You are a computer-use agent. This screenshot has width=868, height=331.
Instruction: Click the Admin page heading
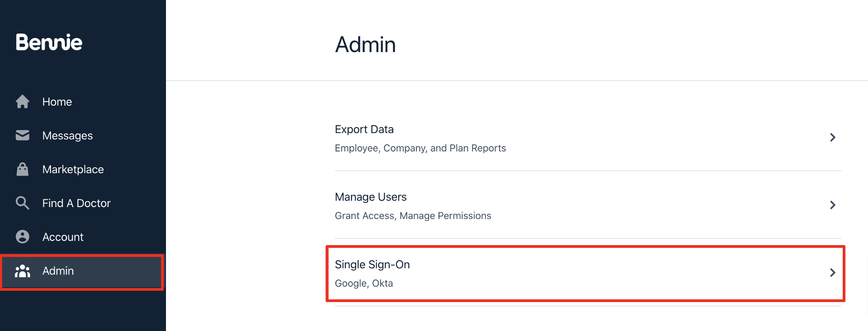[365, 44]
